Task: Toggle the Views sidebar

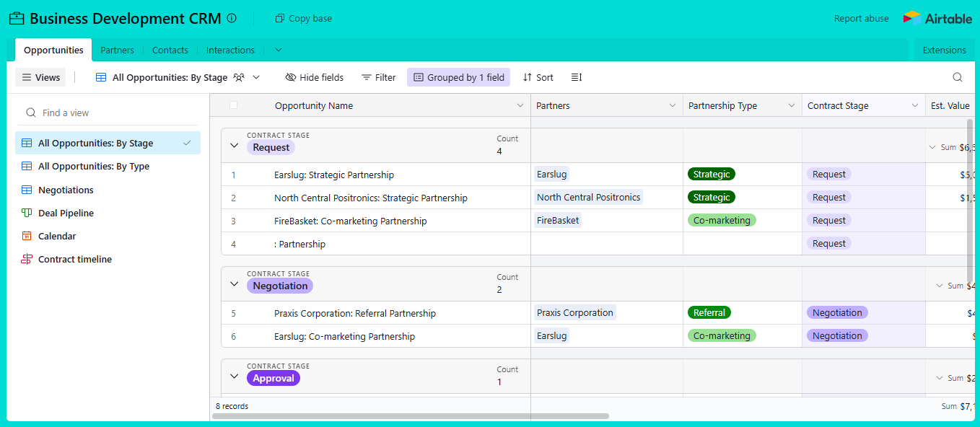Action: (40, 77)
